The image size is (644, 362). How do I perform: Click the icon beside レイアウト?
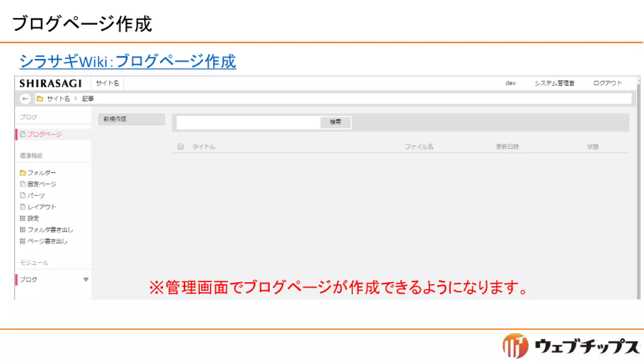click(x=23, y=207)
